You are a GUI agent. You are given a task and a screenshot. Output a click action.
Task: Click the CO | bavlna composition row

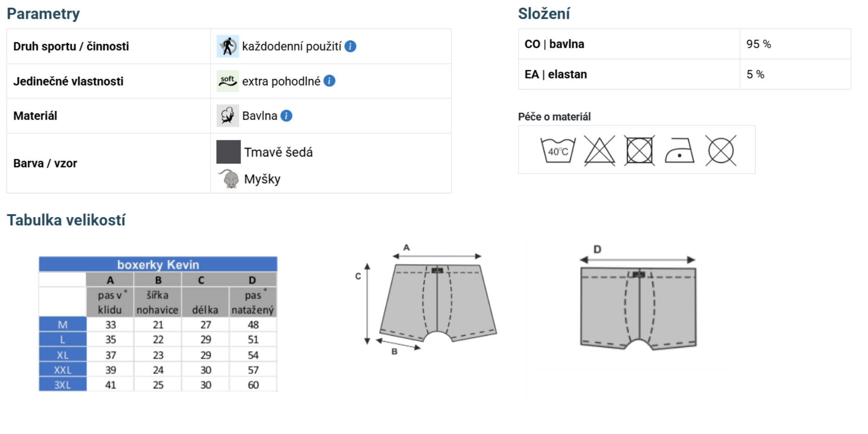tap(684, 44)
